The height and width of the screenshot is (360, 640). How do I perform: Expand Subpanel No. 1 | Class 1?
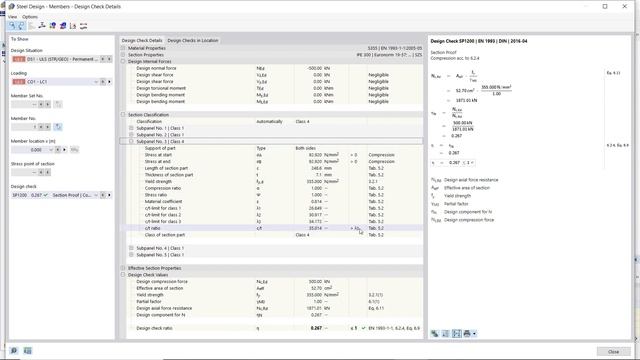(131, 128)
